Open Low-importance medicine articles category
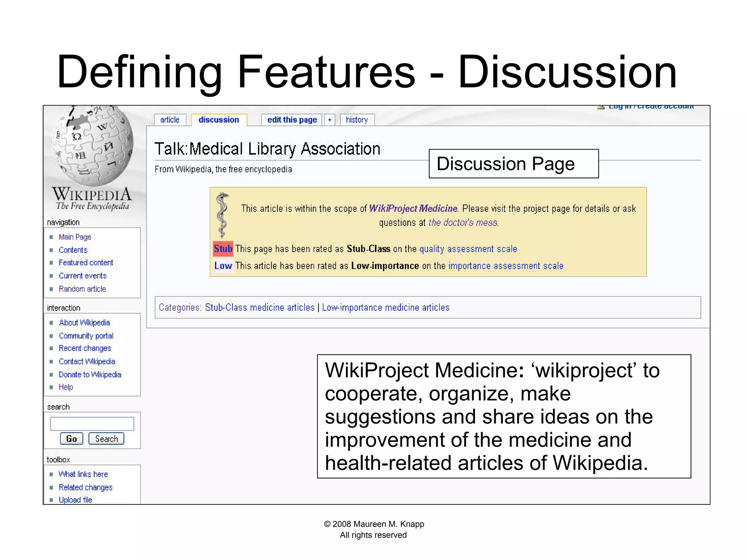The image size is (747, 560). coord(386,307)
